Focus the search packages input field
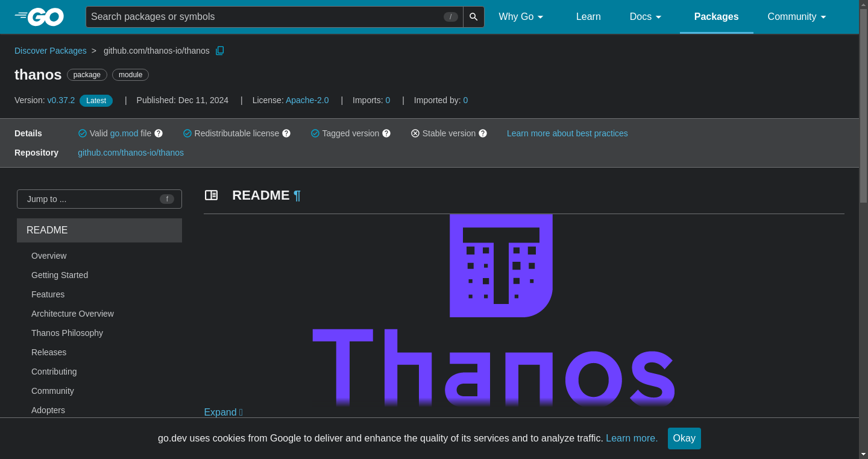Image resolution: width=868 pixels, height=459 pixels. pyautogui.click(x=274, y=17)
